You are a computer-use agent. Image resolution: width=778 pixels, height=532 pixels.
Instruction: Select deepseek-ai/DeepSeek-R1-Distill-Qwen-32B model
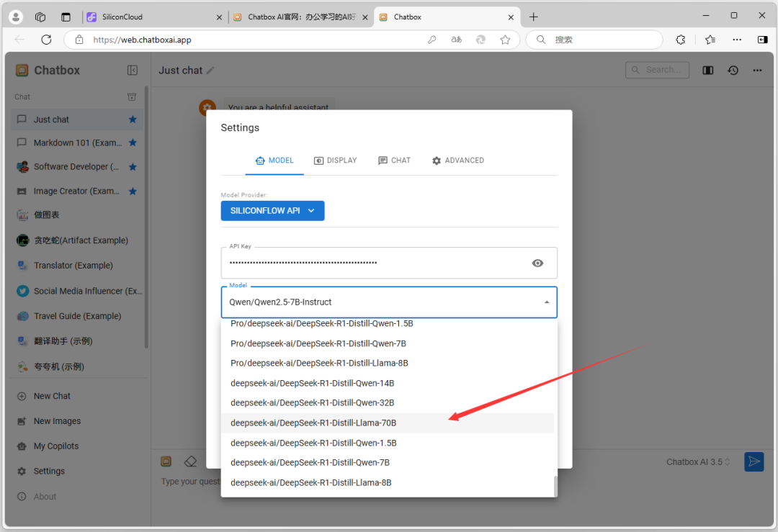click(x=387, y=402)
